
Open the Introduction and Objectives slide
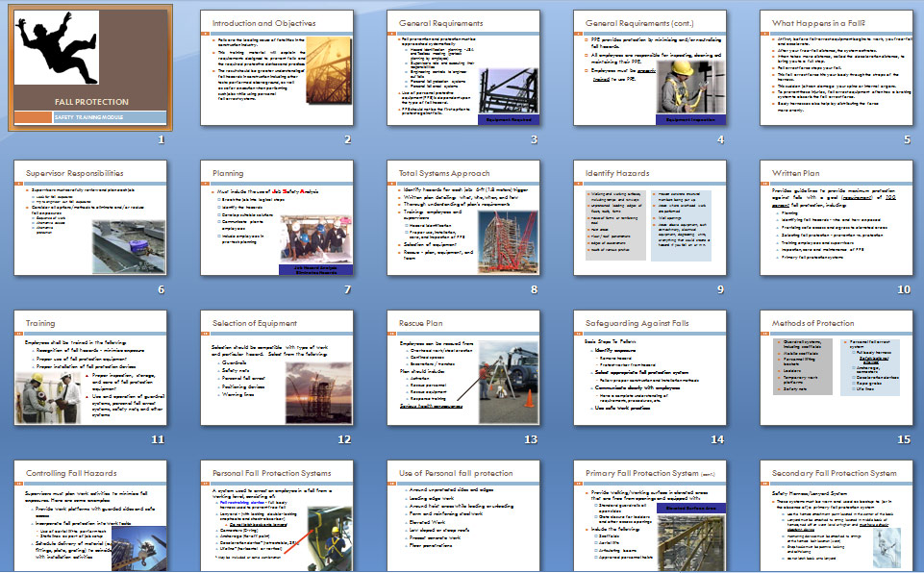point(277,67)
